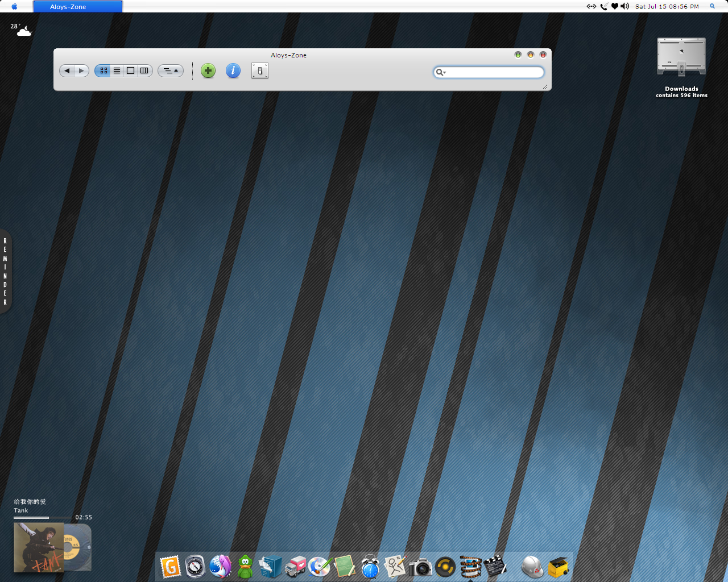The image size is (728, 582).
Task: Select the 'contains 596 items' label
Action: point(682,95)
